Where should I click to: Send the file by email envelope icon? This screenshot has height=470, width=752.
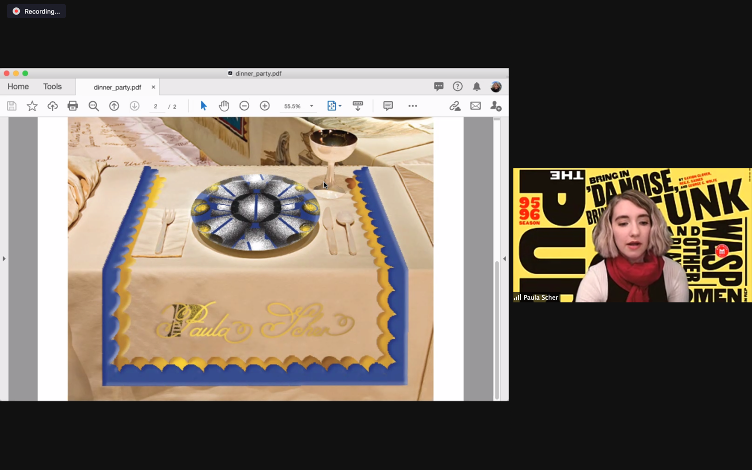pyautogui.click(x=475, y=106)
